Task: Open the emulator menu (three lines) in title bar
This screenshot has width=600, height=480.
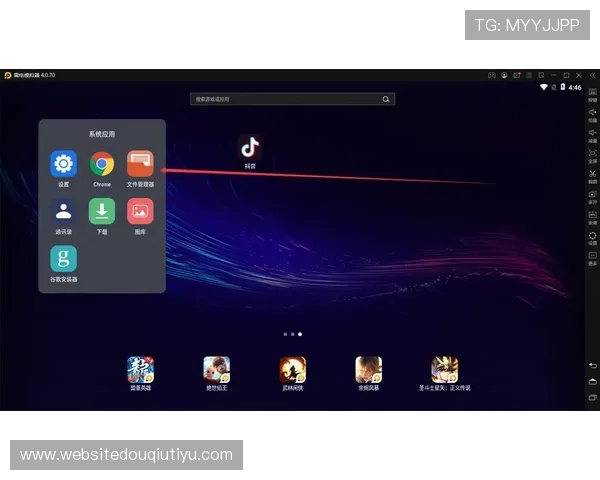Action: click(x=528, y=75)
